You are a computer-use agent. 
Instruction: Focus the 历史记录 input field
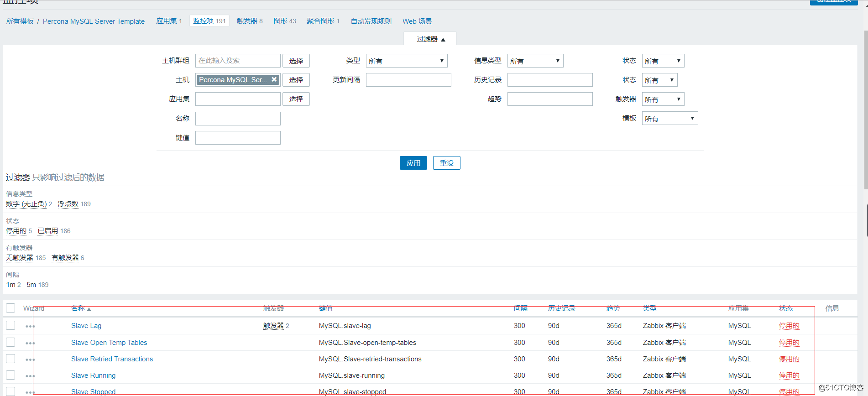point(550,80)
